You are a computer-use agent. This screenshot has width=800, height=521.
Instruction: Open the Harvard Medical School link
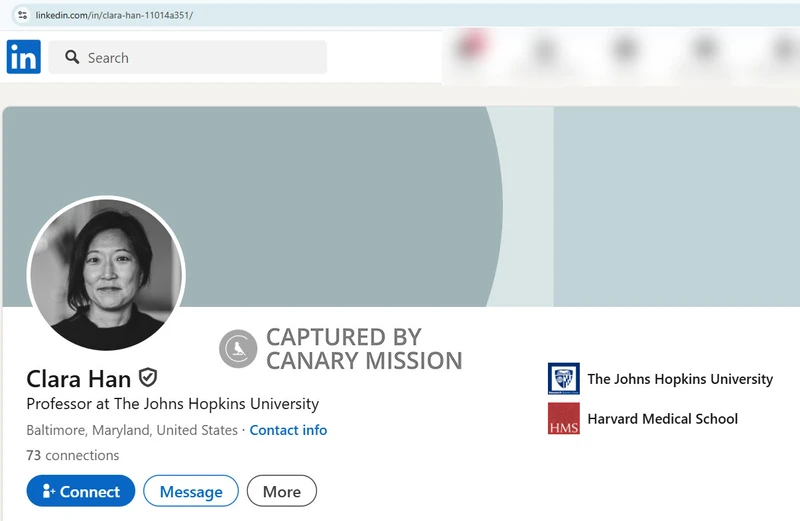(663, 419)
